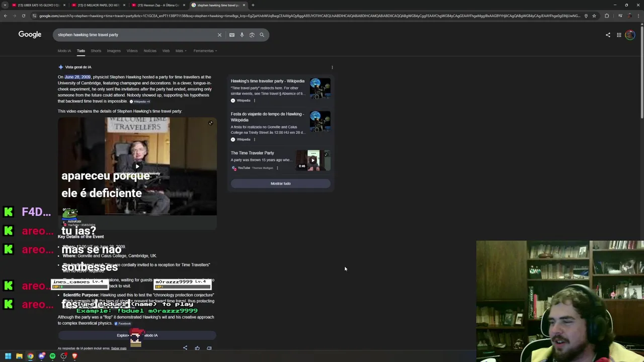This screenshot has height=362, width=644.
Task: Expand the Mais dropdown
Action: coord(181,51)
